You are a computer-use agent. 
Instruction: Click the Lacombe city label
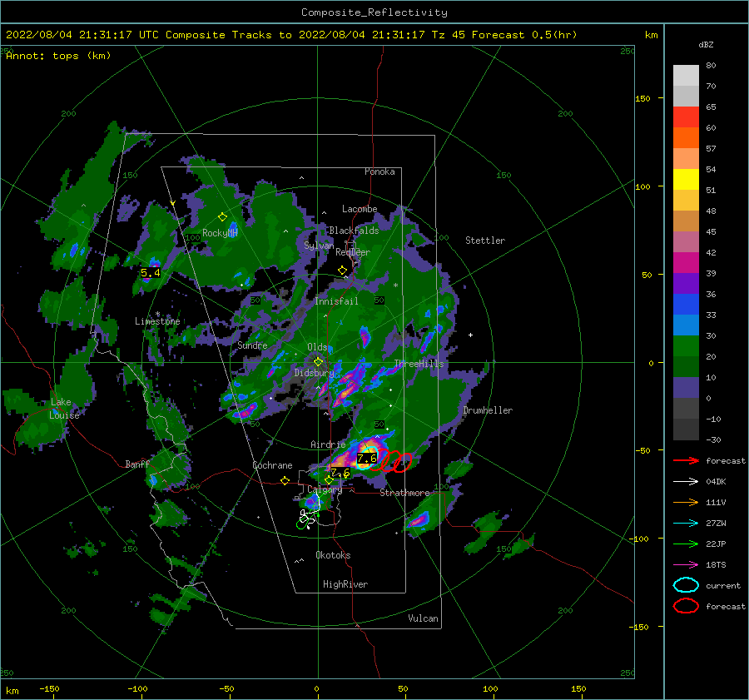360,209
